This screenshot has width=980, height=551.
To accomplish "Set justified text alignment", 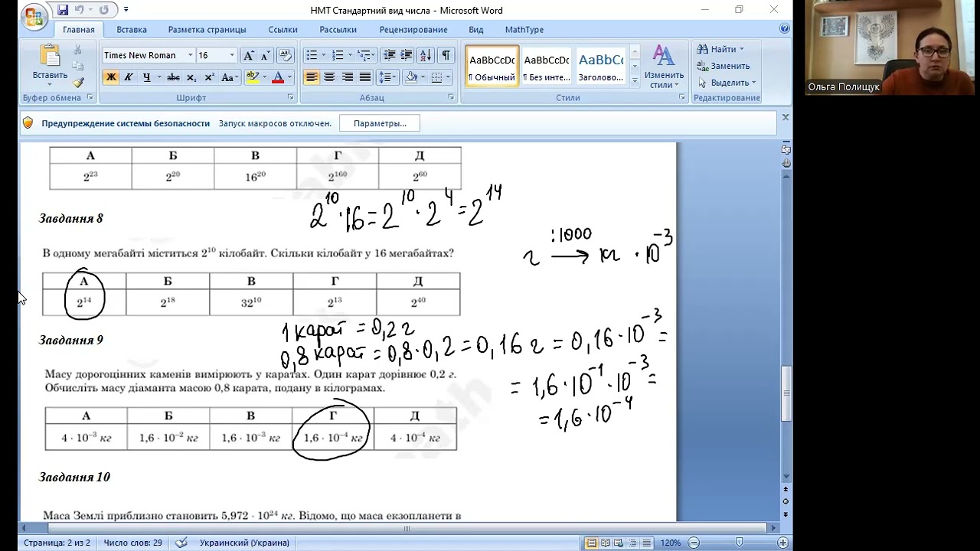I will pyautogui.click(x=365, y=77).
